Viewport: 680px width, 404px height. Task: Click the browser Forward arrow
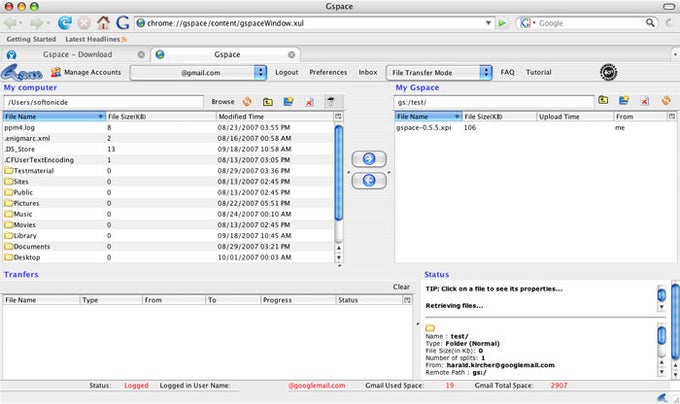pos(36,23)
